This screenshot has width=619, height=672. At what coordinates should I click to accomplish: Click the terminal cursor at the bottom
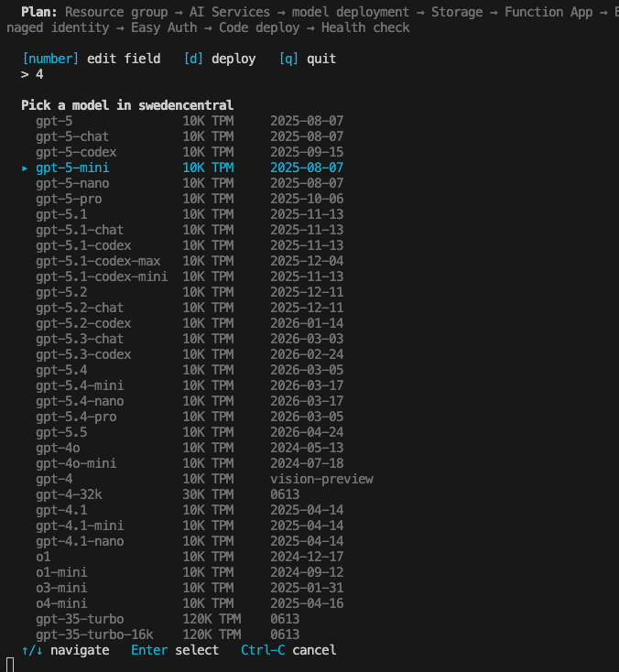pyautogui.click(x=10, y=666)
